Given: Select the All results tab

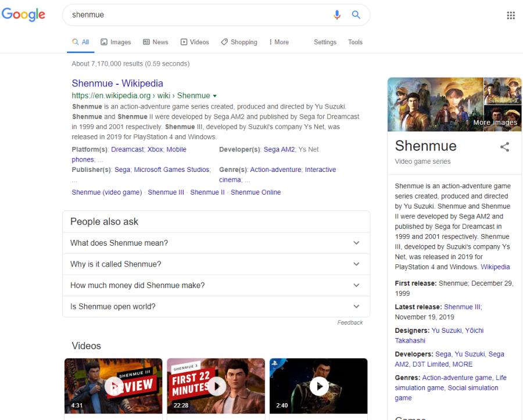Looking at the screenshot, I should (81, 42).
